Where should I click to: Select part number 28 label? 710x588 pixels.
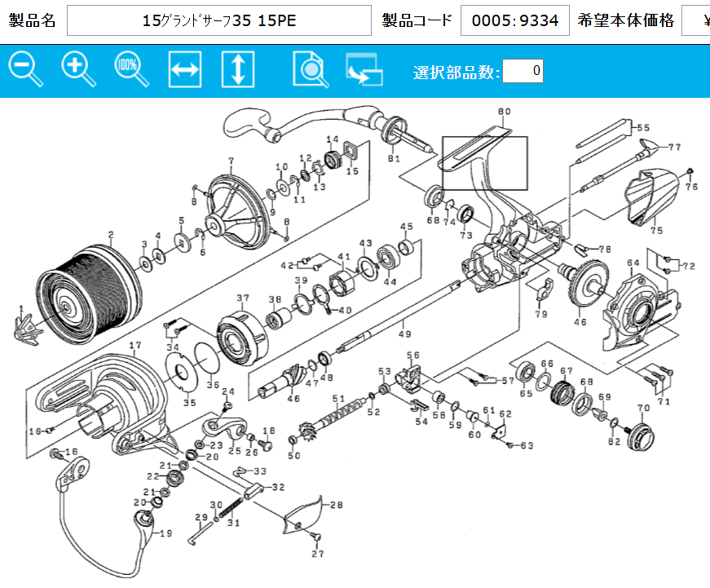(336, 505)
